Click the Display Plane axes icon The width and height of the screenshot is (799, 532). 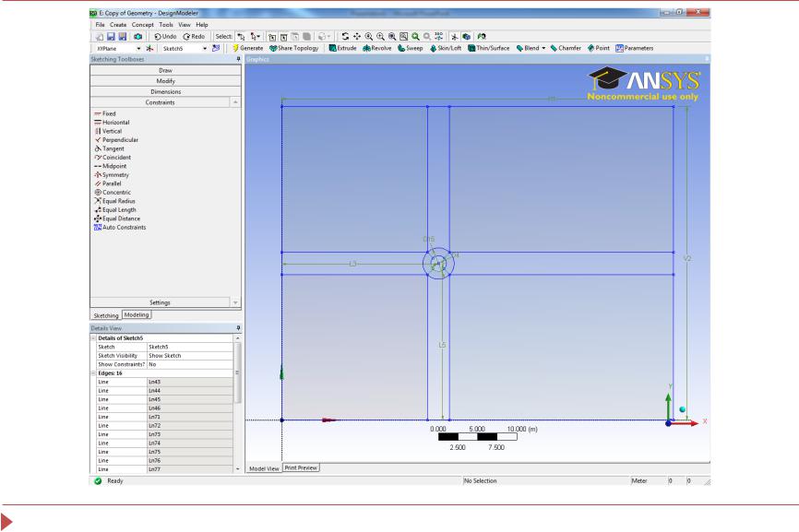(x=455, y=37)
